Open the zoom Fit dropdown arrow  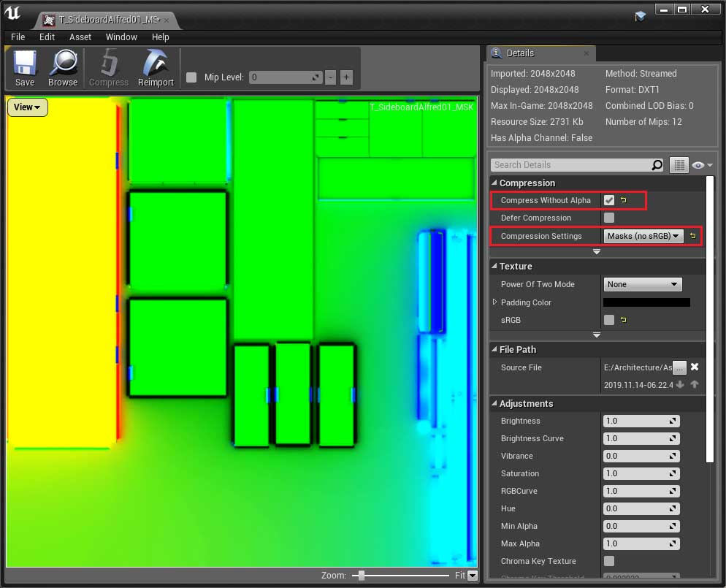click(x=473, y=576)
